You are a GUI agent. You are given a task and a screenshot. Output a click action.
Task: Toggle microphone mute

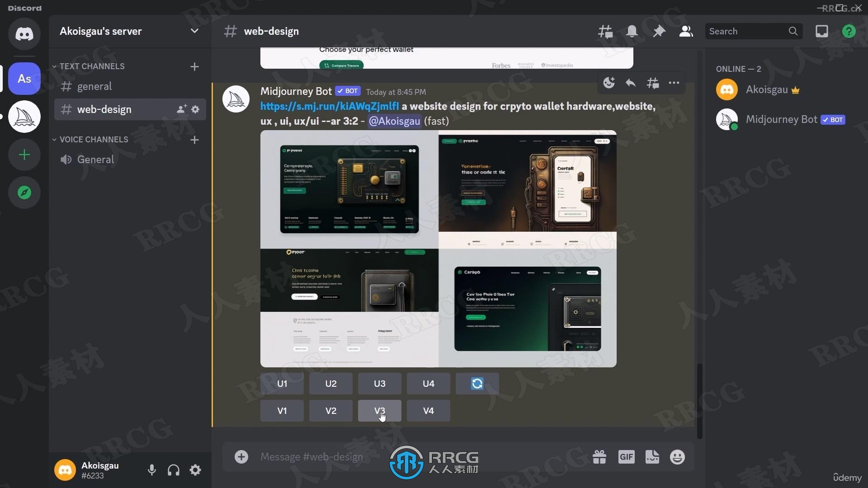152,470
